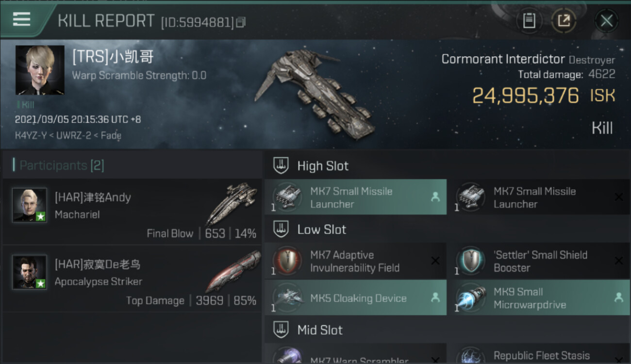This screenshot has width=631, height=364.
Task: Share the kill report externally
Action: [x=564, y=21]
